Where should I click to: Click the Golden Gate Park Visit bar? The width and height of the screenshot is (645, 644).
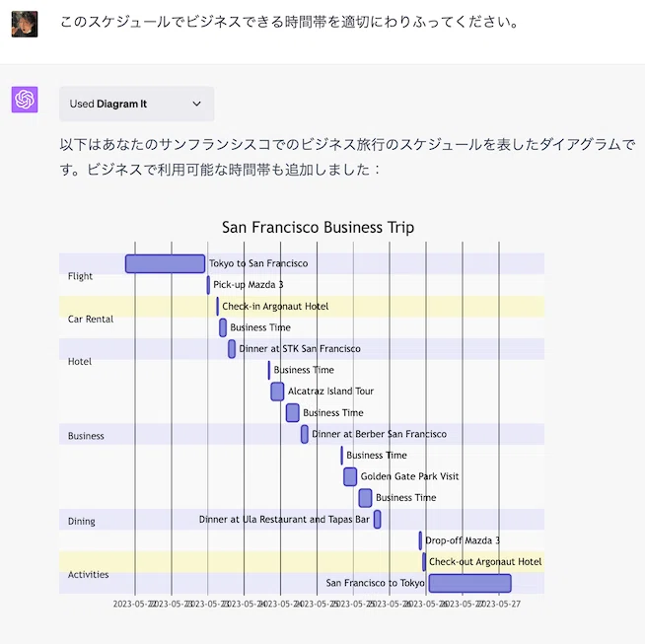coord(350,476)
